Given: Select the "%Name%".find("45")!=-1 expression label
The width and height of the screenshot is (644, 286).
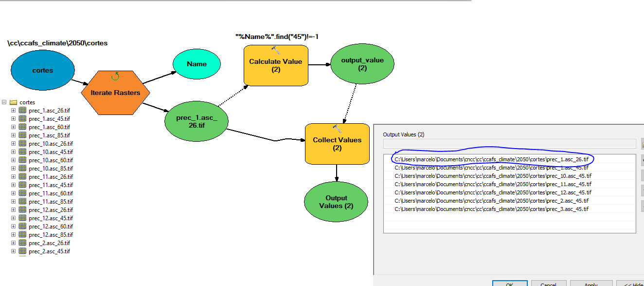Looking at the screenshot, I should (x=277, y=37).
